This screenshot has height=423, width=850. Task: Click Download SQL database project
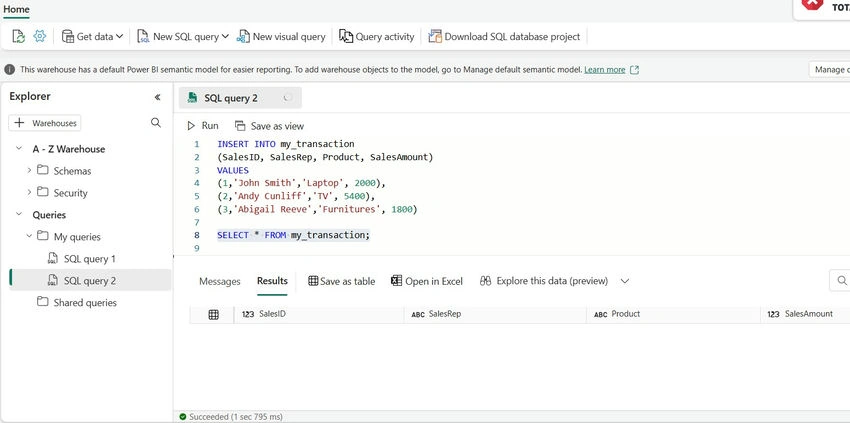[504, 36]
